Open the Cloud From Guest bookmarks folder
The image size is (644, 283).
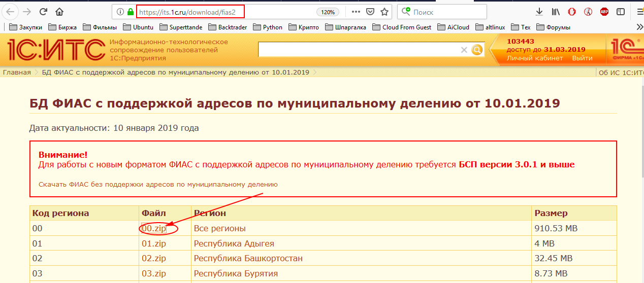tap(402, 27)
